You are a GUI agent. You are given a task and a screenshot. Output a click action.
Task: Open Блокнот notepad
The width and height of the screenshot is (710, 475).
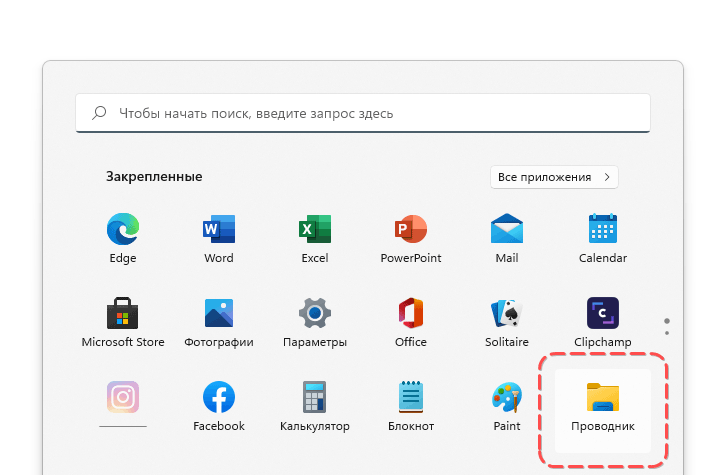[x=411, y=407]
